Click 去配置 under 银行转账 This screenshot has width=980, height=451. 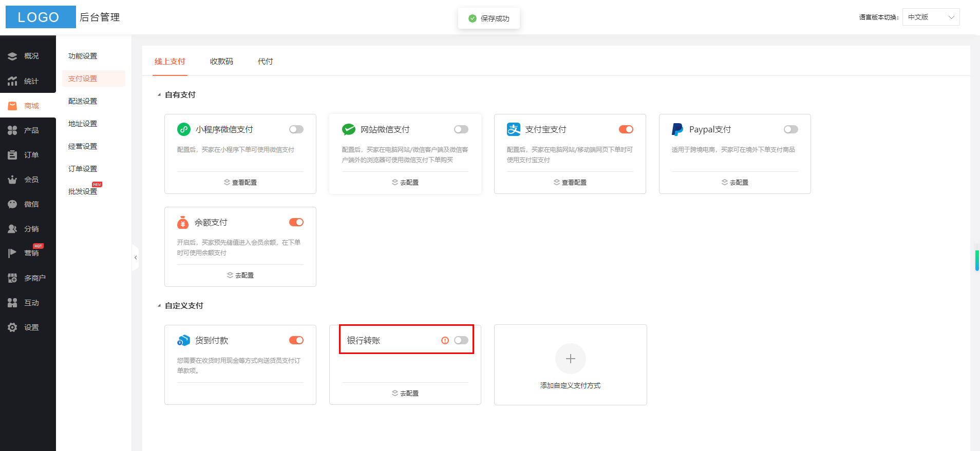405,394
